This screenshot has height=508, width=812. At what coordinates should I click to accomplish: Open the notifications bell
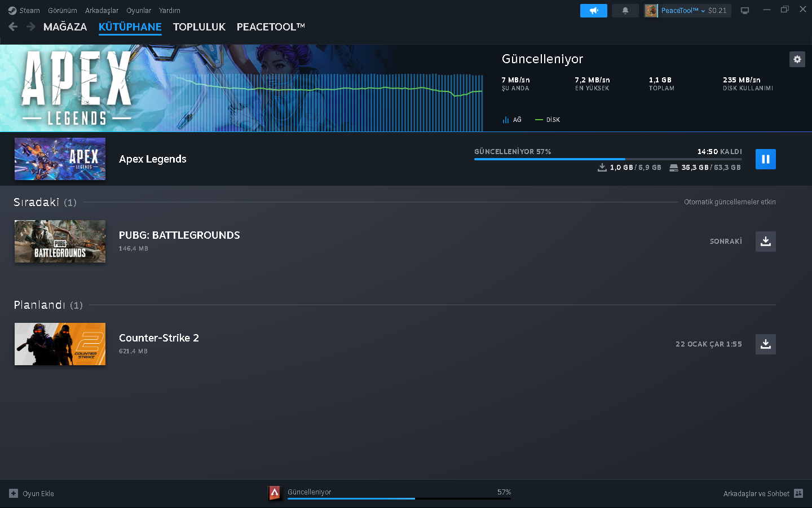625,11
